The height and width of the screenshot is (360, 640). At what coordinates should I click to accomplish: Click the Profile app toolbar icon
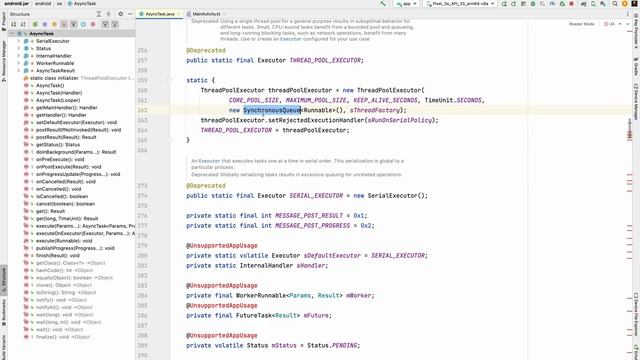pyautogui.click(x=552, y=4)
